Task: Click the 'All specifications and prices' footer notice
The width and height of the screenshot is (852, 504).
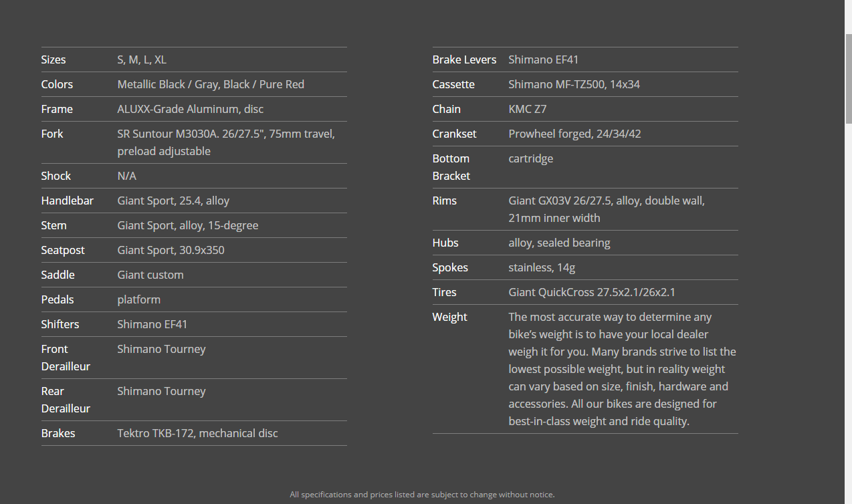Action: tap(422, 495)
